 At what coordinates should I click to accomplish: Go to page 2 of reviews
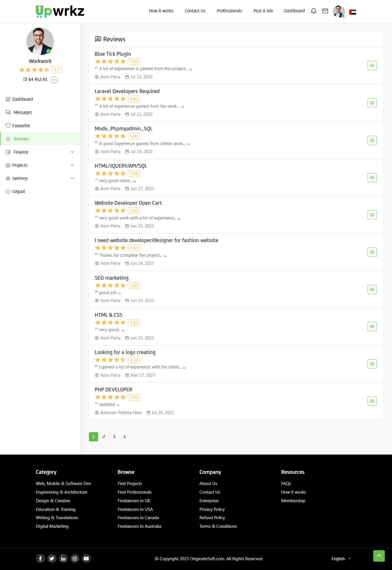(x=104, y=437)
